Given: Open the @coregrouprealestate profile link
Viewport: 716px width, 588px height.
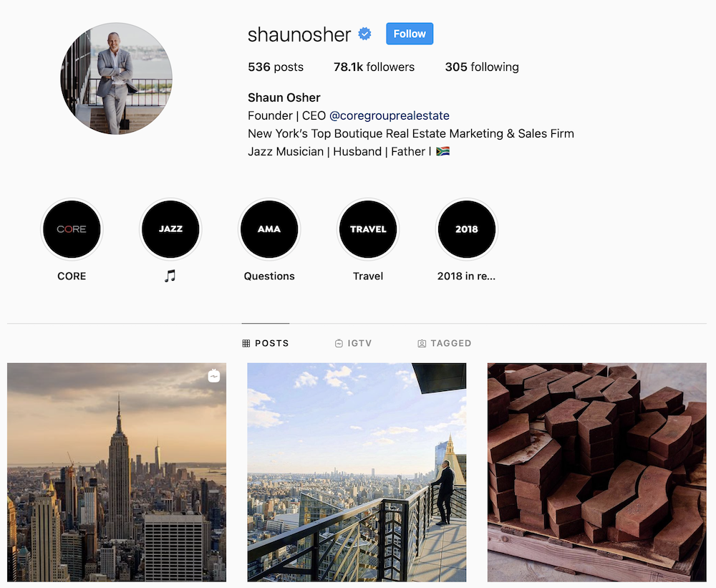Looking at the screenshot, I should click(x=389, y=115).
